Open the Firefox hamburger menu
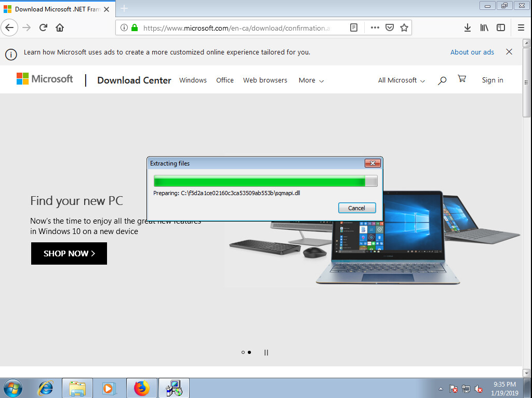The image size is (532, 398). 521,28
